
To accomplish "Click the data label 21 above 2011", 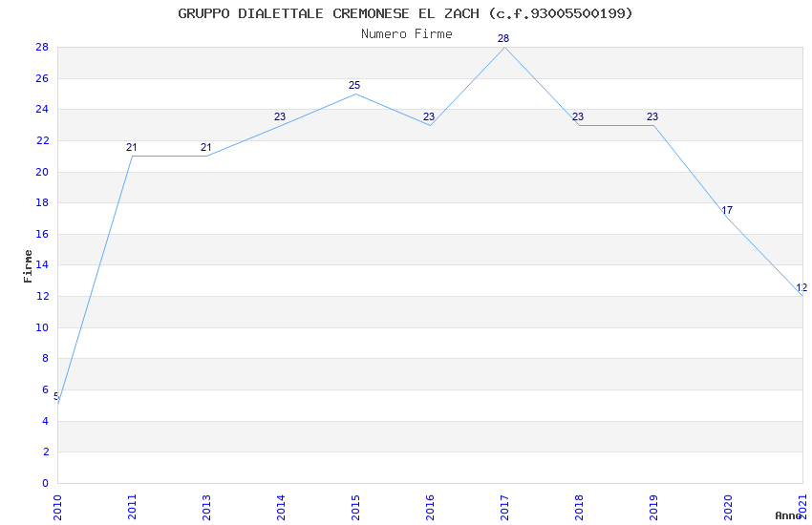I will (x=132, y=147).
